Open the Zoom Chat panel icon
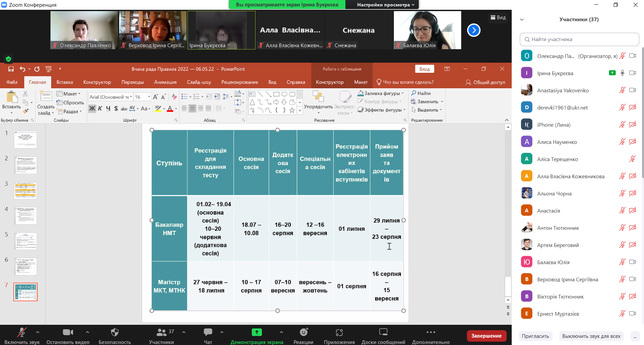This screenshot has width=644, height=345. pyautogui.click(x=208, y=333)
